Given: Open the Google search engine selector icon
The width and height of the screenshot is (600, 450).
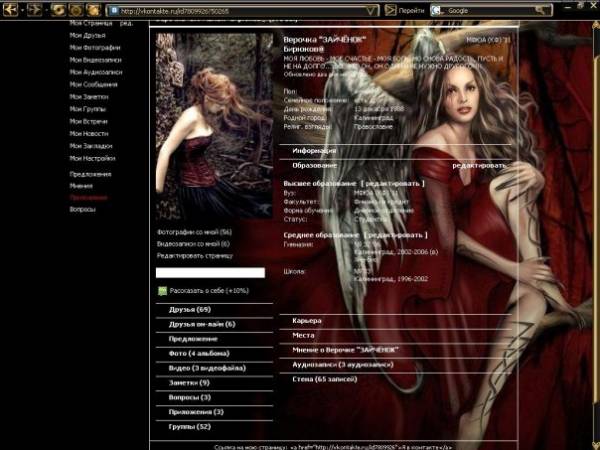Looking at the screenshot, I should click(x=436, y=11).
